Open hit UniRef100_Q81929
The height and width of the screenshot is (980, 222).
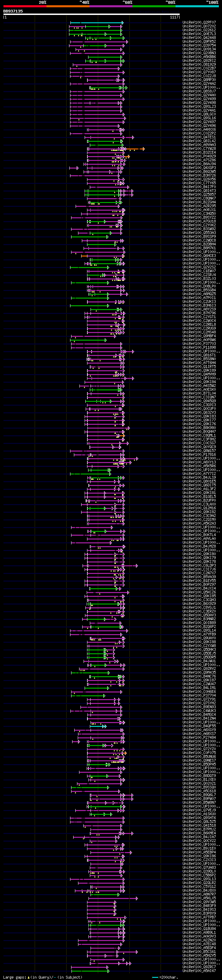[199, 65]
